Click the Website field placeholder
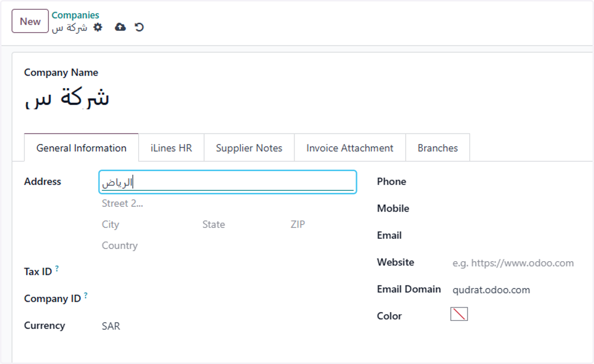Screen dimensions: 594x364 tap(513, 263)
